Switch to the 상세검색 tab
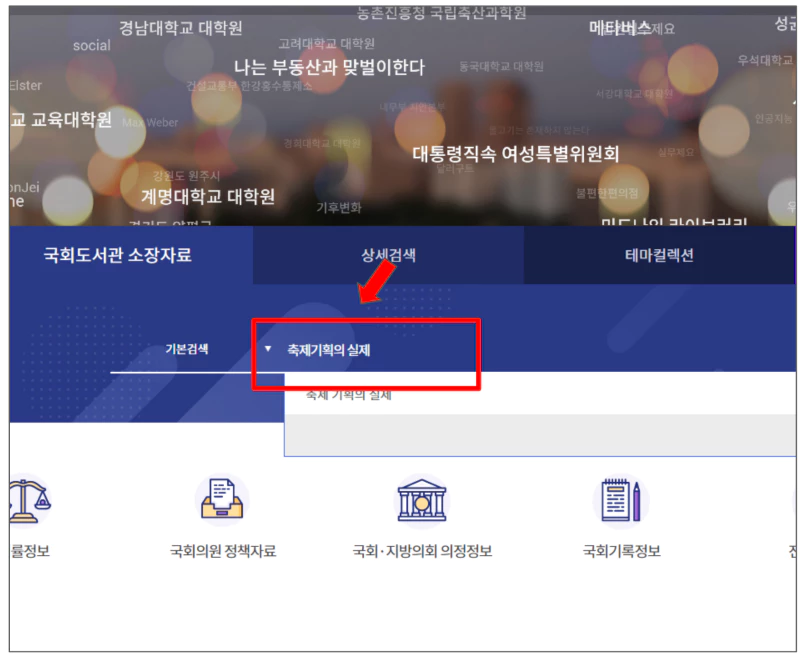Image resolution: width=800 pixels, height=658 pixels. tap(387, 255)
